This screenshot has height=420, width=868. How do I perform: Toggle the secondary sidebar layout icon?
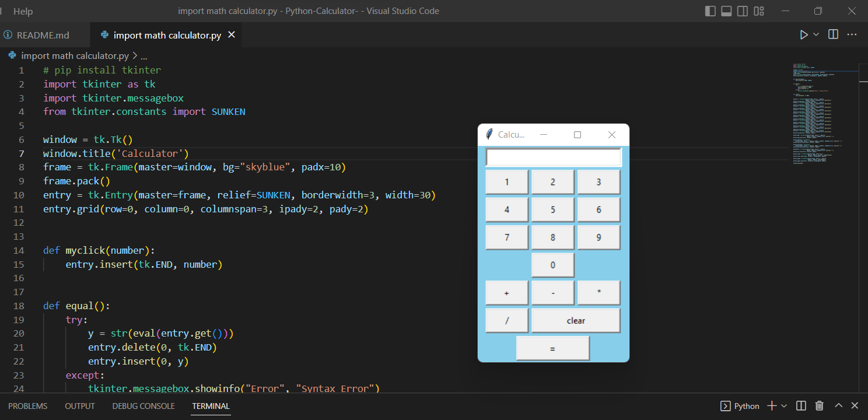click(x=743, y=11)
